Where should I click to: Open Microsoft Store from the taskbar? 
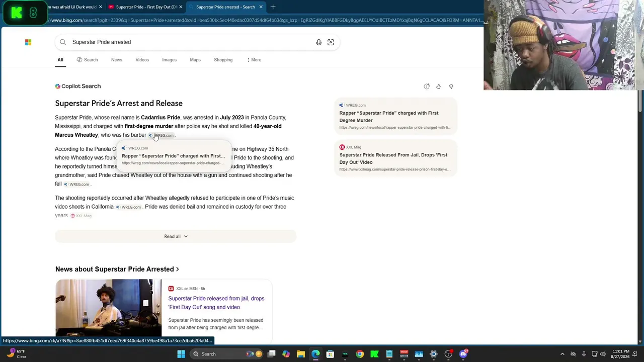(330, 354)
